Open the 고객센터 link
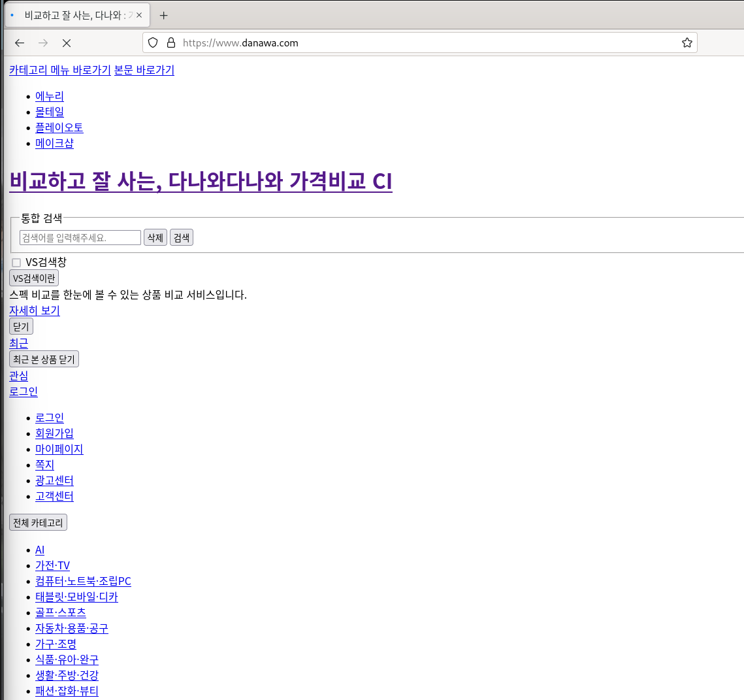This screenshot has height=700, width=744. pyautogui.click(x=55, y=496)
